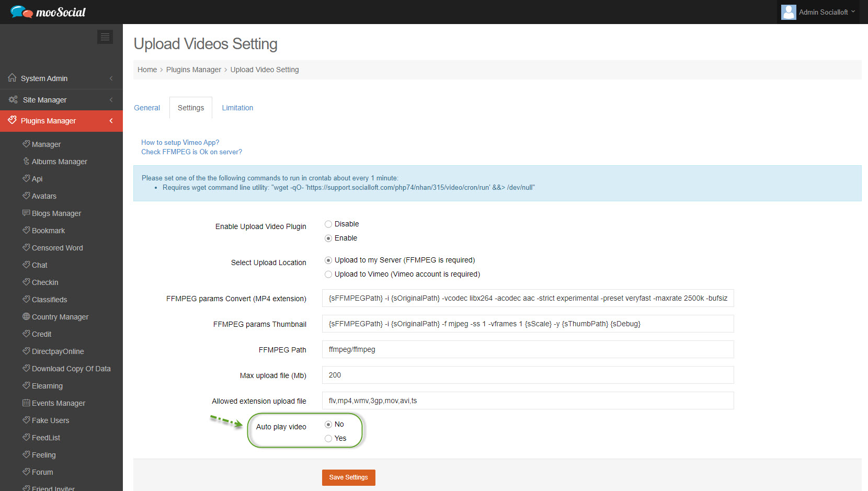868x491 pixels.
Task: Click the Events Manager calendar icon
Action: (26, 403)
